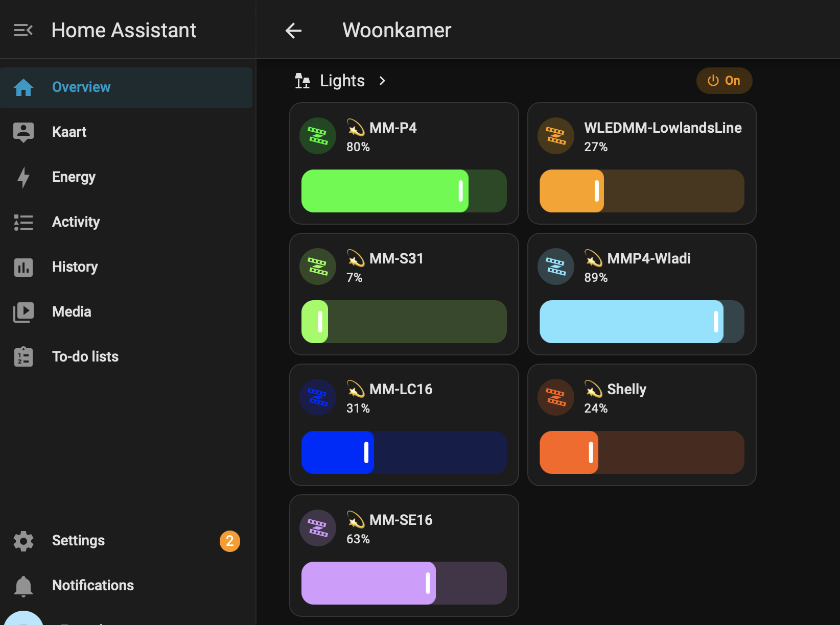Screen dimensions: 840x625
Task: Toggle Shelly orange-red LED strip icon
Action: [556, 397]
